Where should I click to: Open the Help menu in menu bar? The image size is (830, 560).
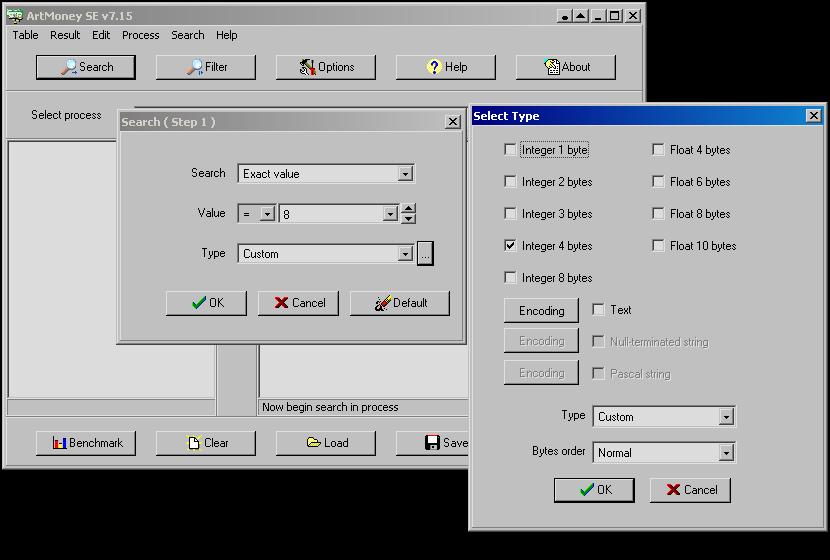[227, 35]
